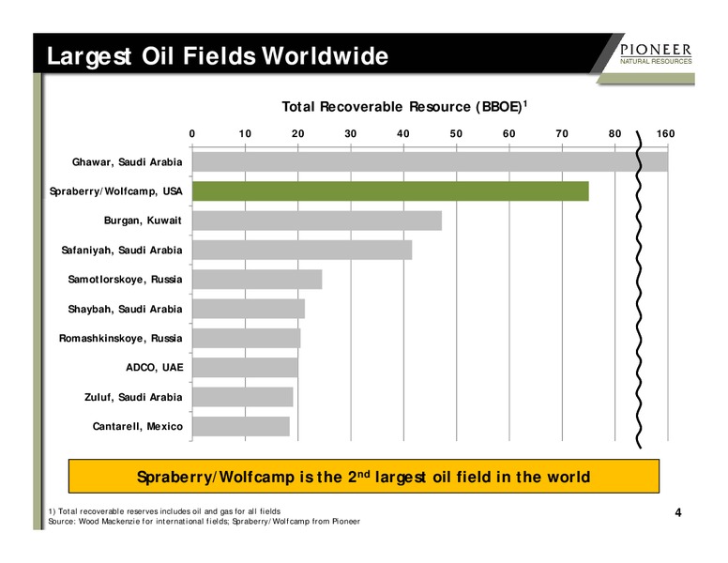Click the axis value '80'
This screenshot has width=728, height=563.
pyautogui.click(x=615, y=134)
